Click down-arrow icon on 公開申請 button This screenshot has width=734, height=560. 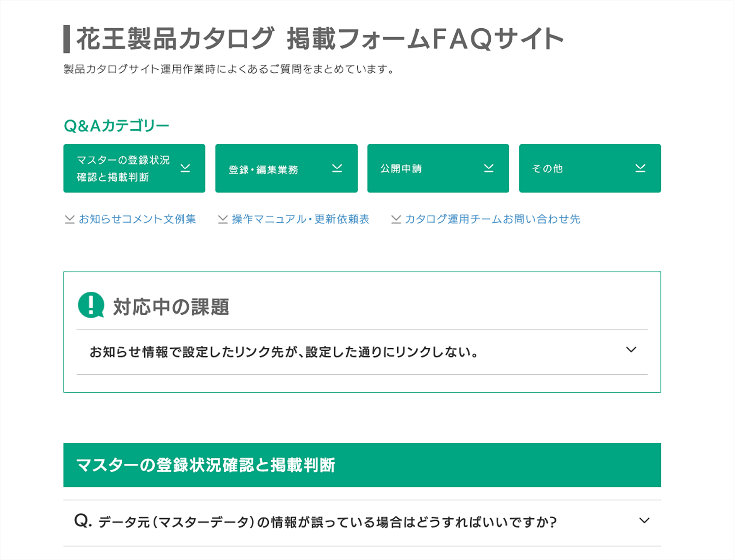coord(489,168)
